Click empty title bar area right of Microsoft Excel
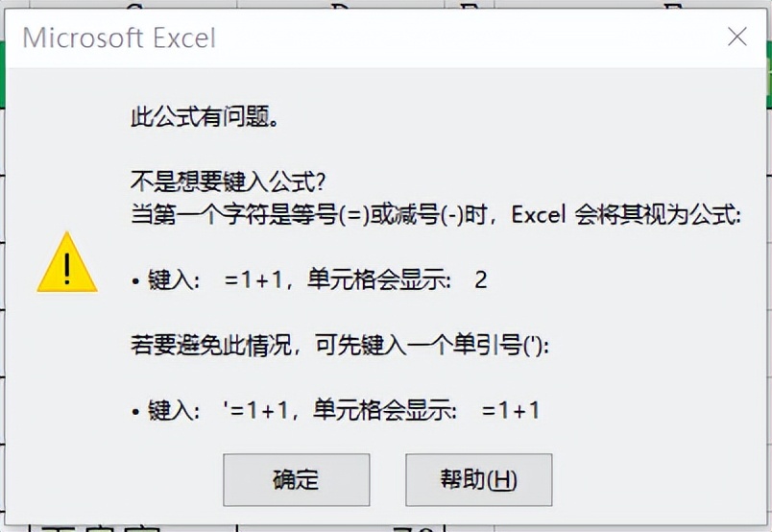This screenshot has width=772, height=532. pos(468,37)
